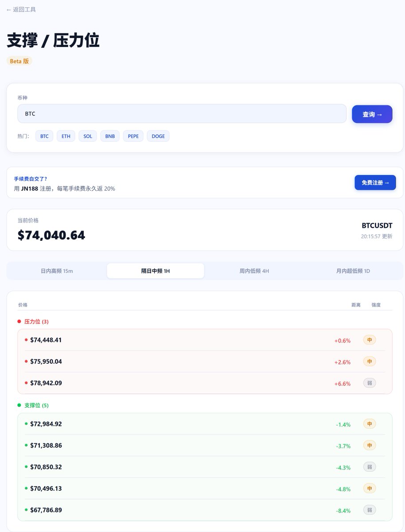Click the 免费注册 register button
The image size is (405, 532).
click(375, 183)
